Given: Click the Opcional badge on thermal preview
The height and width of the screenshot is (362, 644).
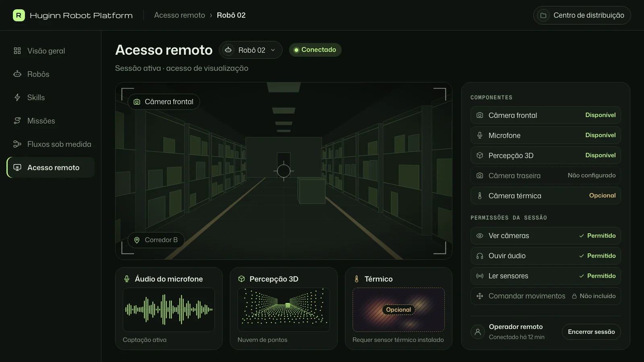Looking at the screenshot, I should click(x=398, y=310).
